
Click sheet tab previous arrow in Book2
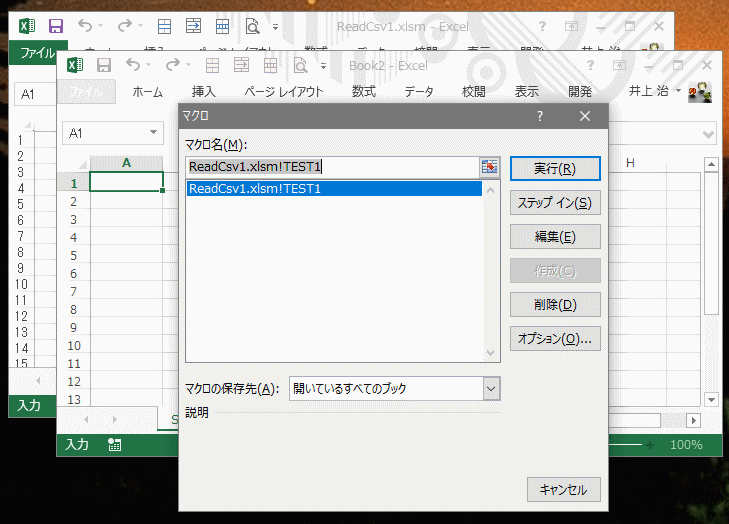pyautogui.click(x=86, y=419)
